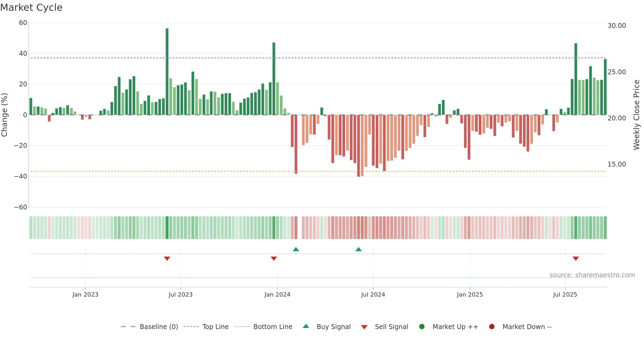Click the Jan 2024 axis label
This screenshot has height=362, width=644.
(x=277, y=294)
